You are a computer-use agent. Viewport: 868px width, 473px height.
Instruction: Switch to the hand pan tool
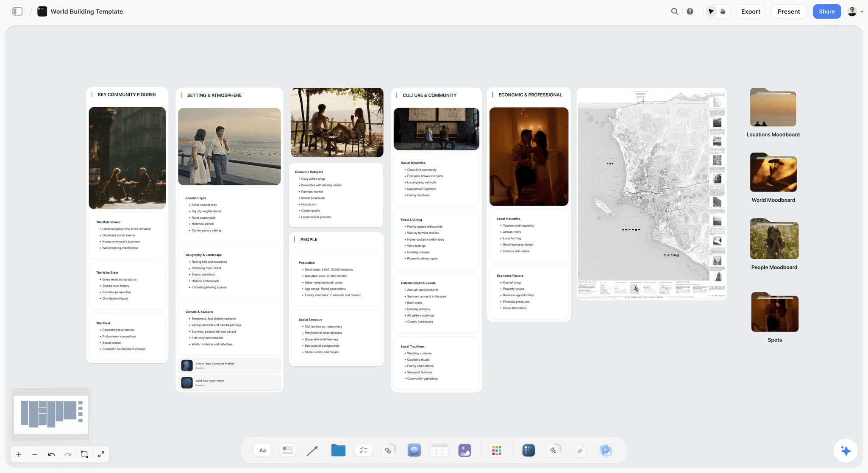tap(723, 11)
